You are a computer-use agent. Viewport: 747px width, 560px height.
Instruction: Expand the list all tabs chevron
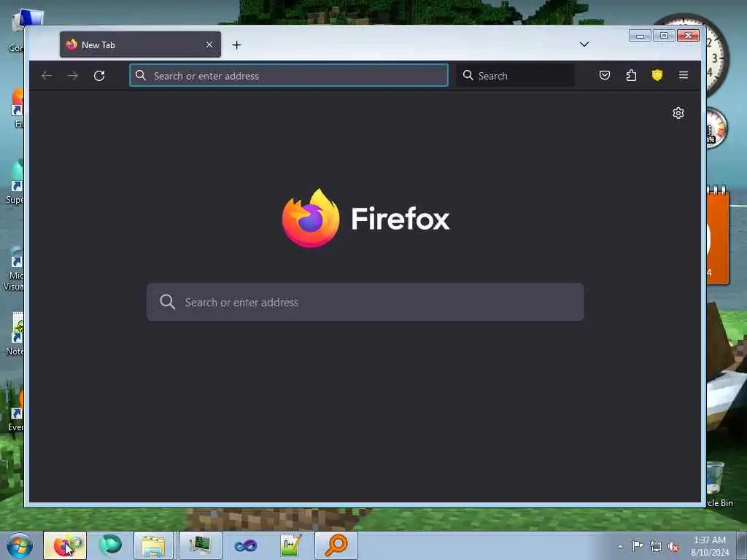point(584,44)
